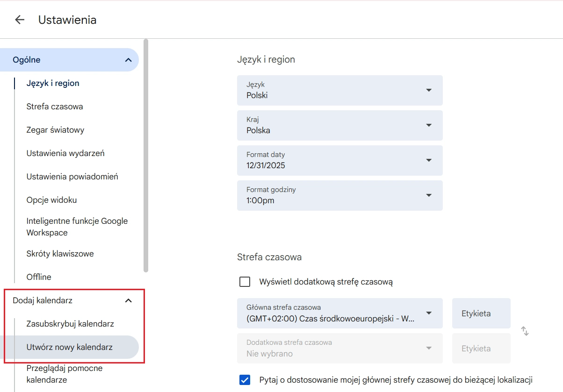Image resolution: width=563 pixels, height=392 pixels.
Task: Click Utwórz nowy kalendarz
Action: (69, 347)
